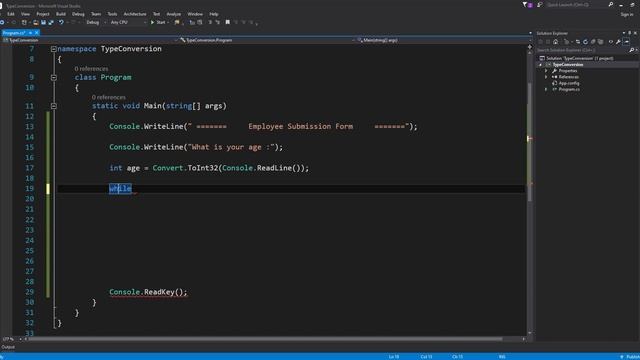Image resolution: width=640 pixels, height=360 pixels.
Task: Open the Any CPU platform dropdown
Action: [x=128, y=22]
